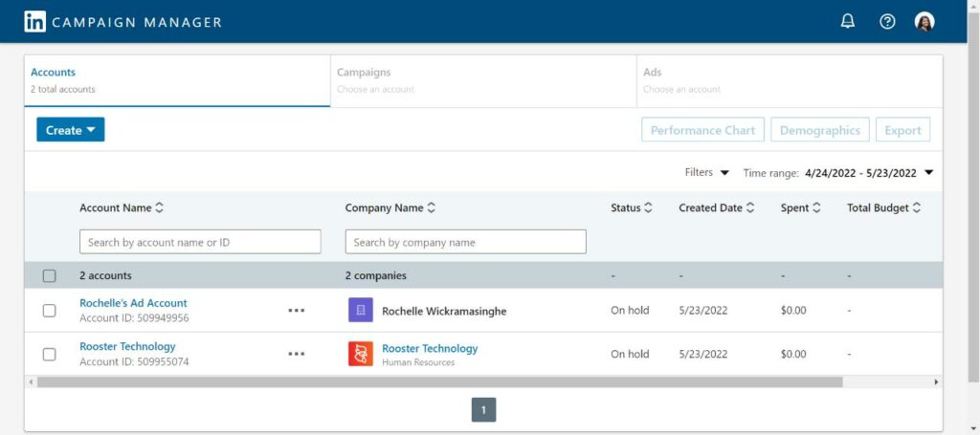This screenshot has width=980, height=435.
Task: Click the "Campaign Manager" header title
Action: [137, 23]
